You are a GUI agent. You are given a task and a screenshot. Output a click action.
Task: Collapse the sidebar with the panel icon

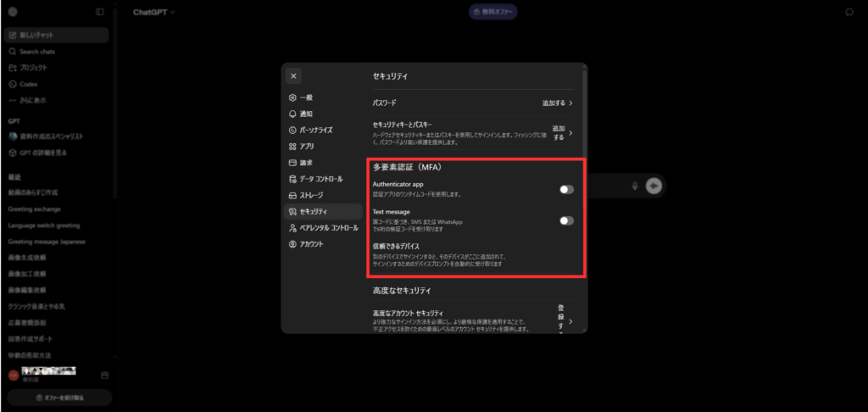click(x=100, y=12)
